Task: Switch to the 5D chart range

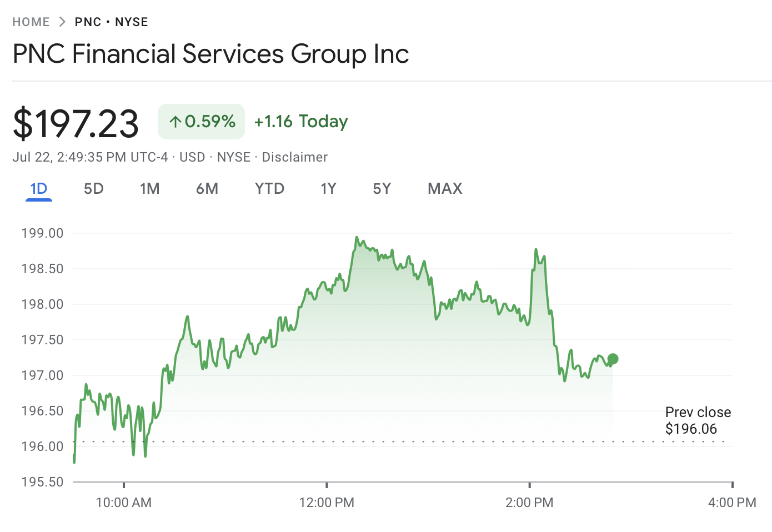Action: point(93,189)
